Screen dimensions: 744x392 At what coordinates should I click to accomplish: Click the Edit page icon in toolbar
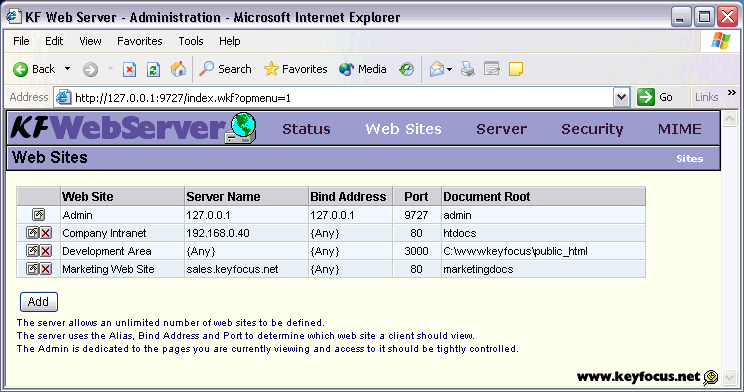492,70
